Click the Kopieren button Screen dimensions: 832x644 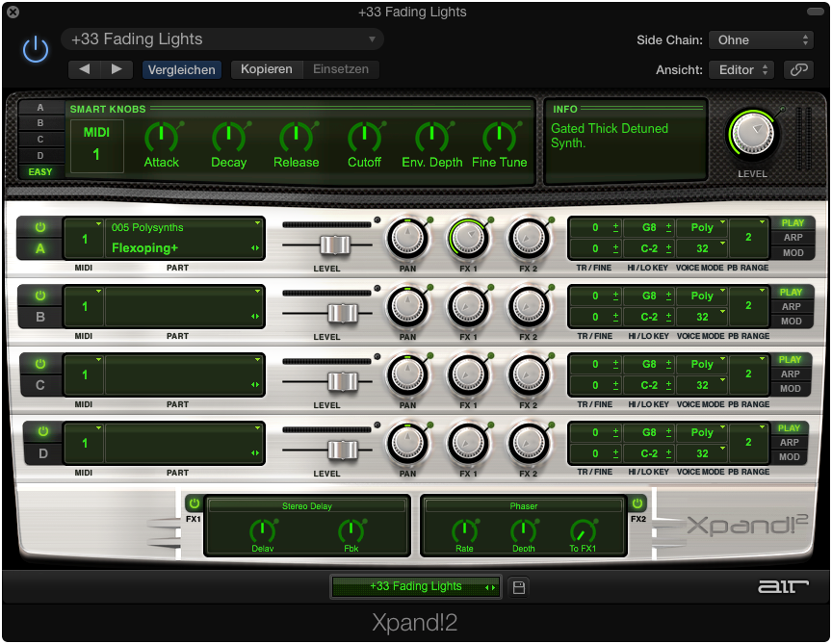267,69
